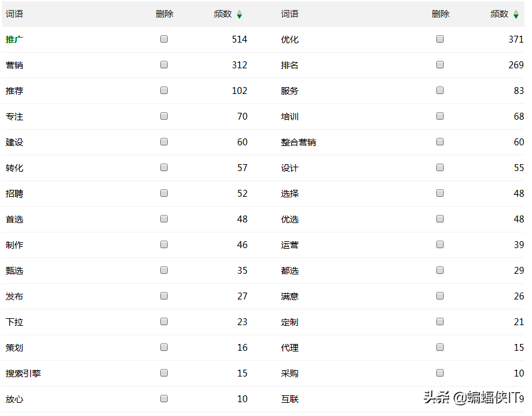Check the delete checkbox for 排名
The image size is (532, 416).
pyautogui.click(x=440, y=64)
